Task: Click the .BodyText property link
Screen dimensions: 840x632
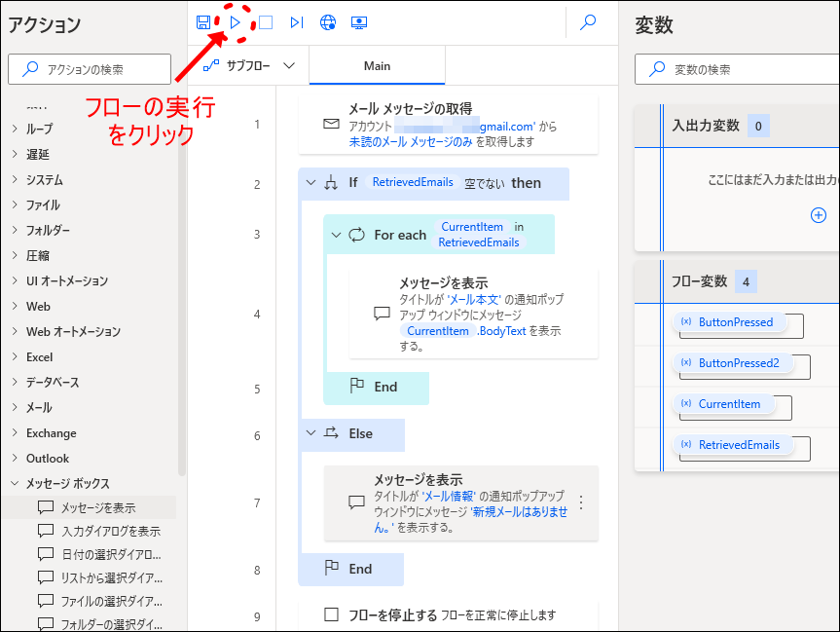Action: coord(501,331)
